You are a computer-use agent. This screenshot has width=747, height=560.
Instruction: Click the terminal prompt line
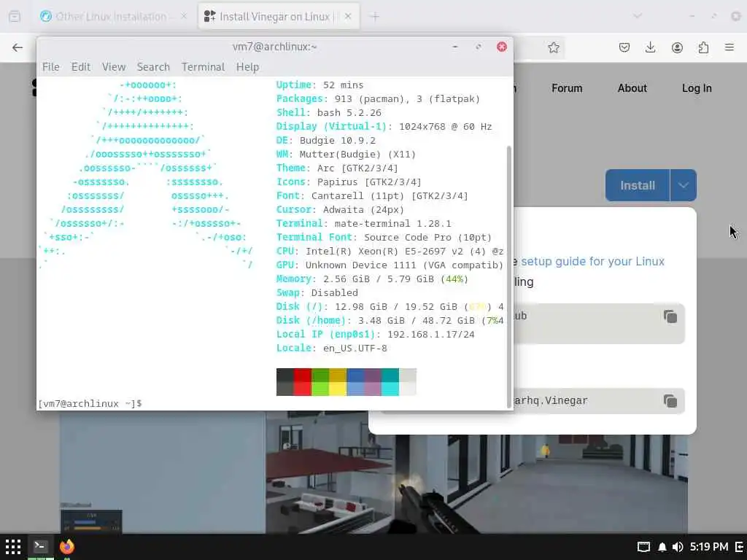(x=90, y=403)
